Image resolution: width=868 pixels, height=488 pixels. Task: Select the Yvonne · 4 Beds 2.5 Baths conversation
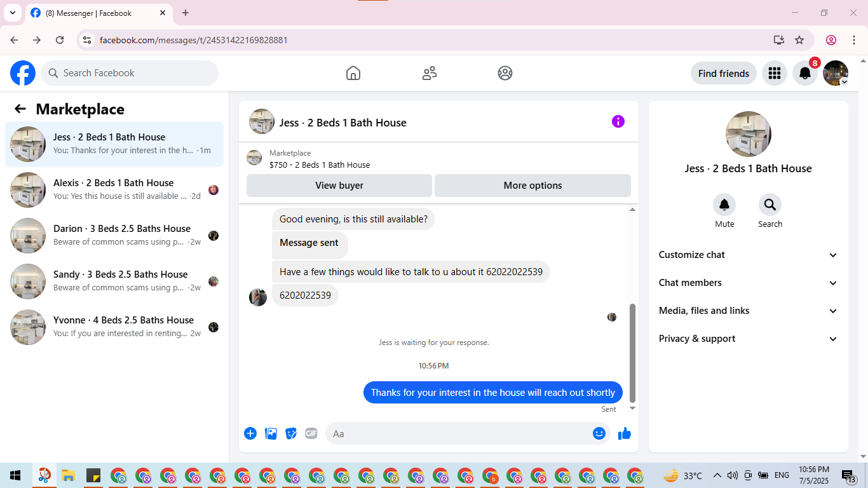[x=114, y=327]
